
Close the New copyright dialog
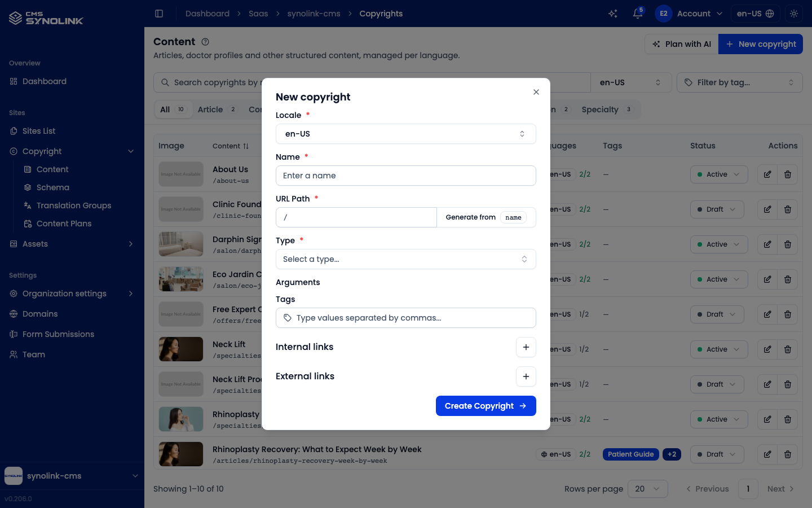pyautogui.click(x=536, y=92)
